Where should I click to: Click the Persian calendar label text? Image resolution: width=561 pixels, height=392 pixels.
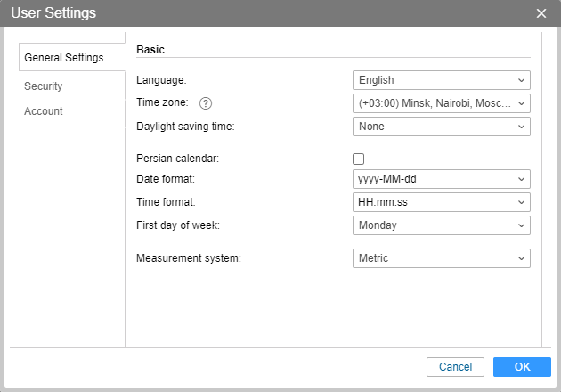tap(176, 159)
